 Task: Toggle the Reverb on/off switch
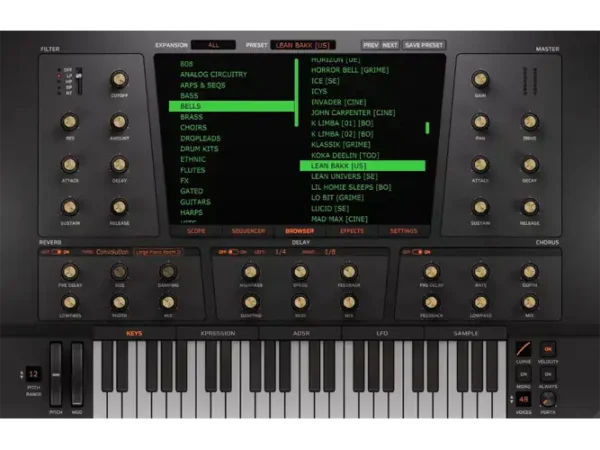tap(56, 252)
